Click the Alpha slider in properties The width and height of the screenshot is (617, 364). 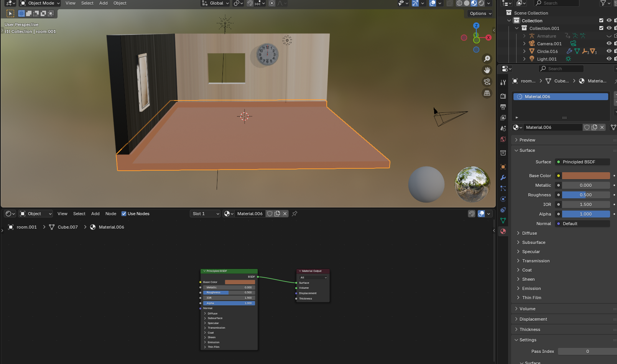[586, 214]
